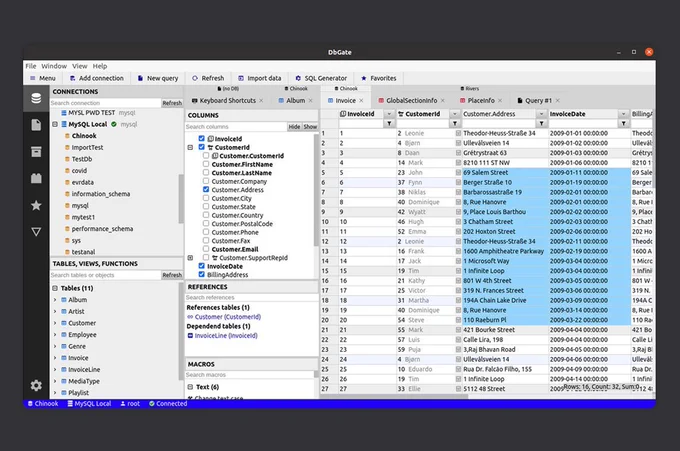
Task: Click filter icon under InvoiceId column
Action: click(389, 124)
